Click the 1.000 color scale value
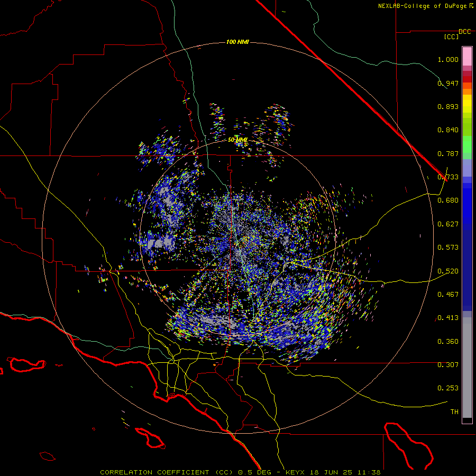Screen dimensions: 476x476 tap(448, 59)
